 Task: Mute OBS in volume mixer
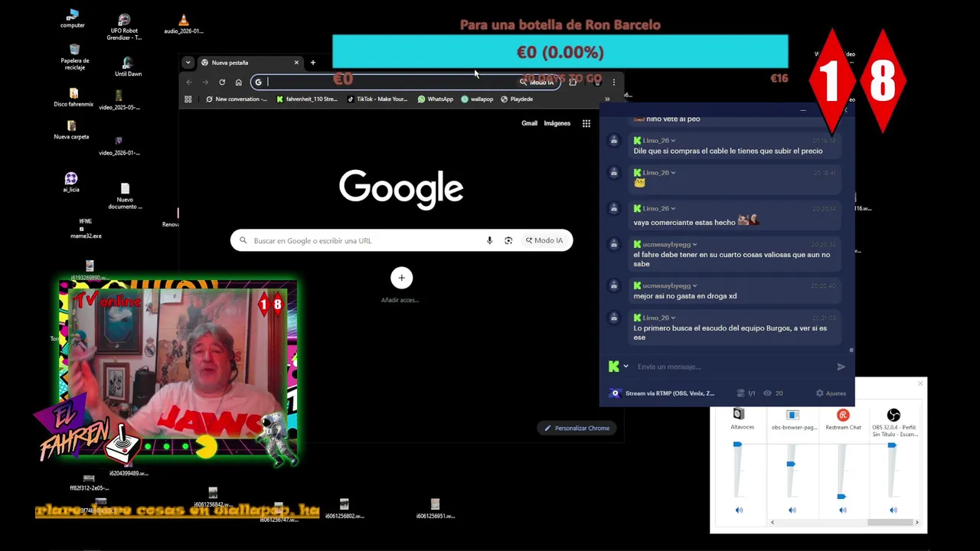(x=893, y=510)
